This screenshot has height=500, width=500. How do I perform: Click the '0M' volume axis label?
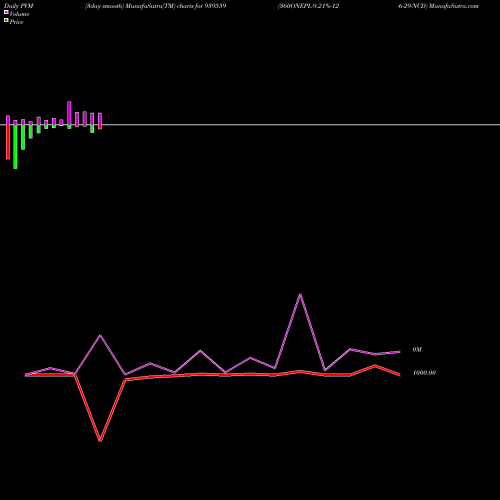pos(417,350)
